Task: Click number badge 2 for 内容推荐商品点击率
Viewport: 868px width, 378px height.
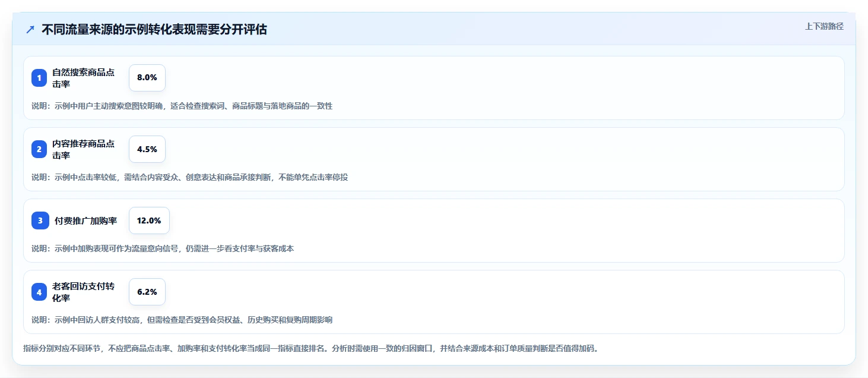Action: (39, 149)
